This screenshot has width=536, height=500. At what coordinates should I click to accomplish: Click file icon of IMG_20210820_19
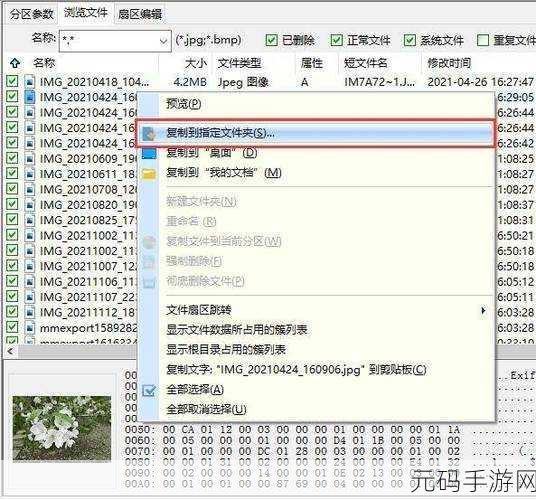30,204
